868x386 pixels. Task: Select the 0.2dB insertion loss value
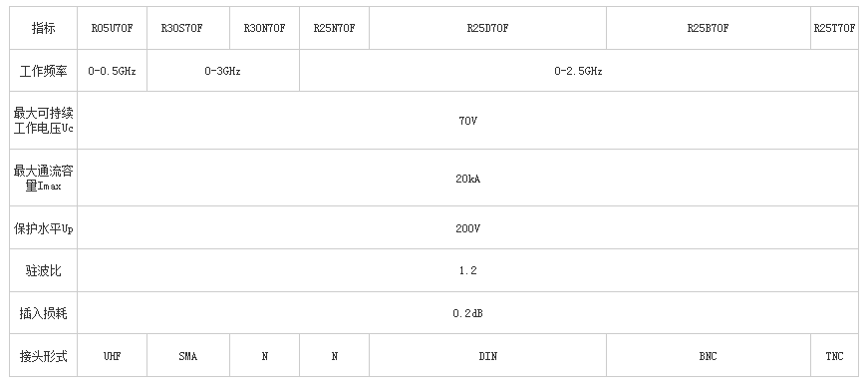point(467,313)
